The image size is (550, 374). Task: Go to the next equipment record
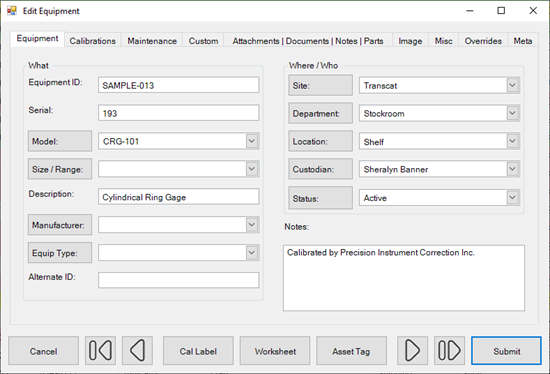click(x=412, y=350)
